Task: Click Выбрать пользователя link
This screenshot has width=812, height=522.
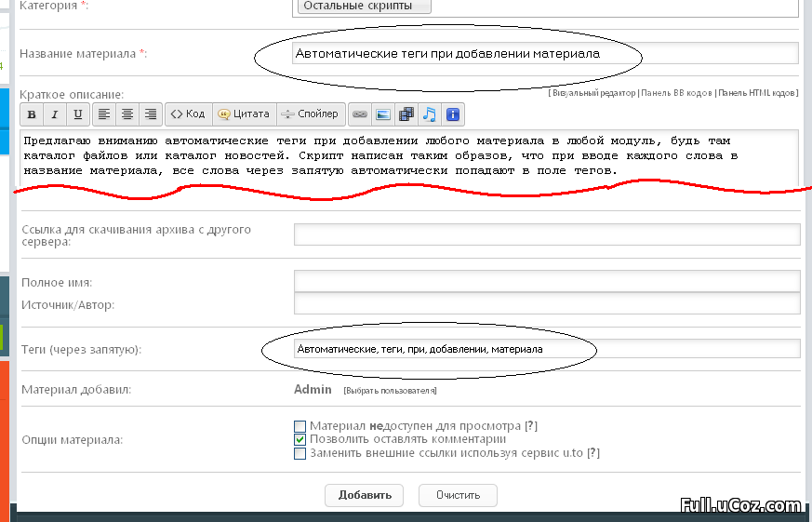Action: (390, 391)
